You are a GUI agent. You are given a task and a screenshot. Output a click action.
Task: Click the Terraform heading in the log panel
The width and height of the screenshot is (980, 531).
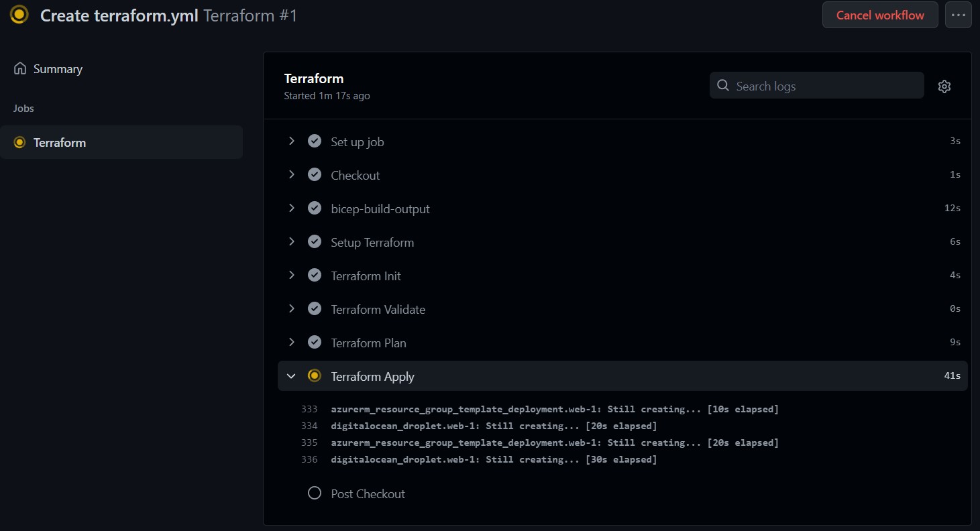[314, 78]
